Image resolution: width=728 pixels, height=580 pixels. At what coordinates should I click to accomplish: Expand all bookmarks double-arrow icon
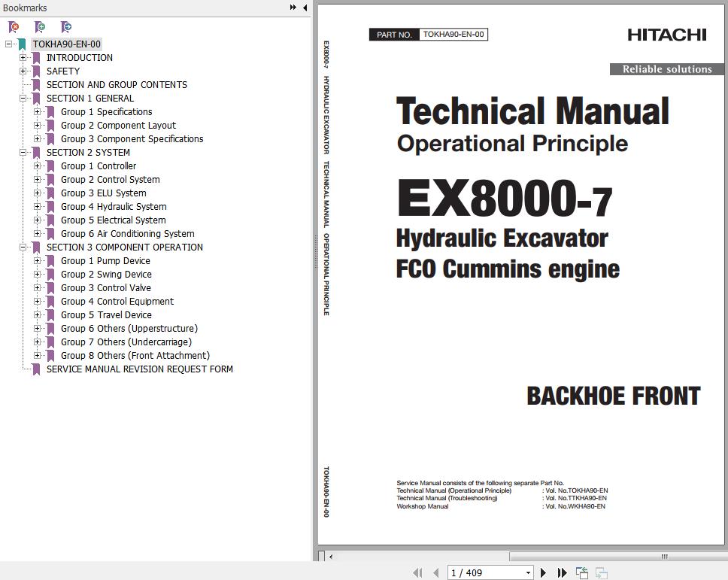point(293,8)
